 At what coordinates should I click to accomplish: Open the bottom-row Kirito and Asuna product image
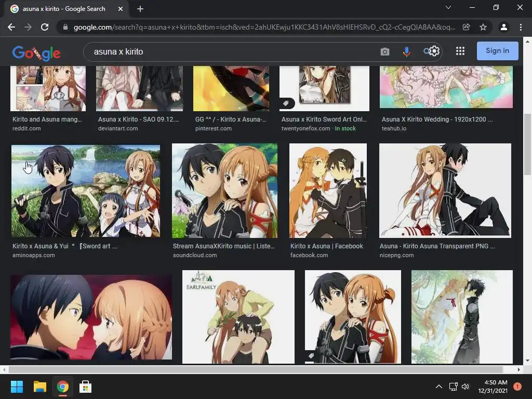click(353, 316)
